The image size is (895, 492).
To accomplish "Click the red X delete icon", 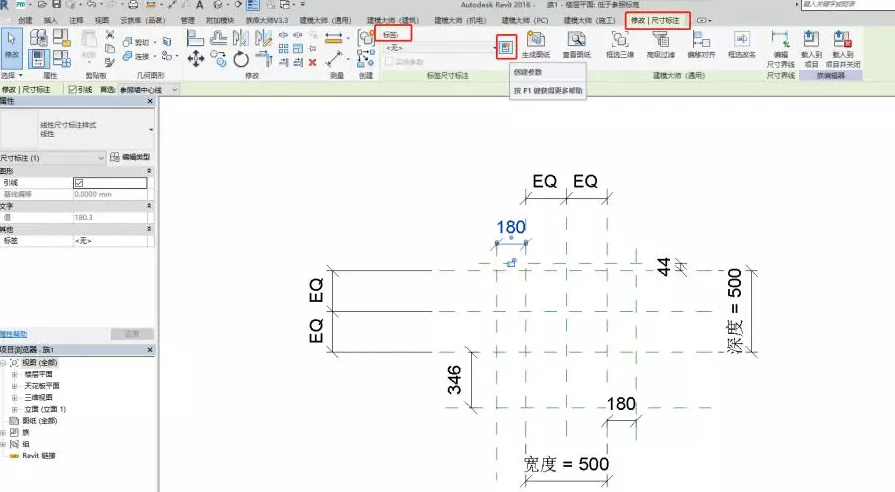I will click(313, 62).
